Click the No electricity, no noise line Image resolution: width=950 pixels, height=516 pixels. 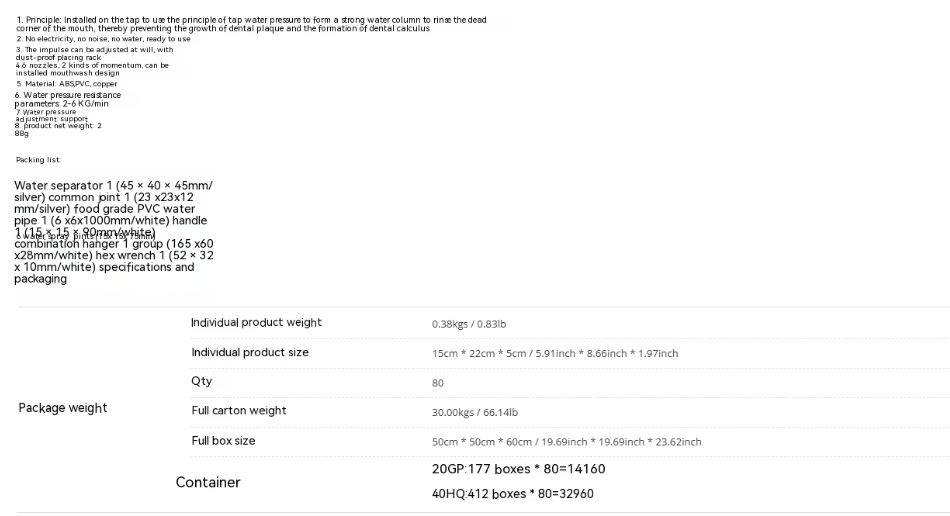[x=103, y=39]
